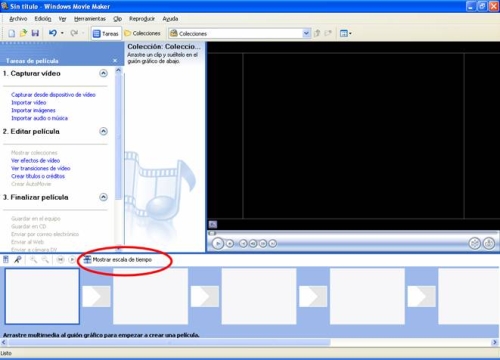This screenshot has height=360, width=500.
Task: Click the Play button under preview monitor
Action: [218, 244]
